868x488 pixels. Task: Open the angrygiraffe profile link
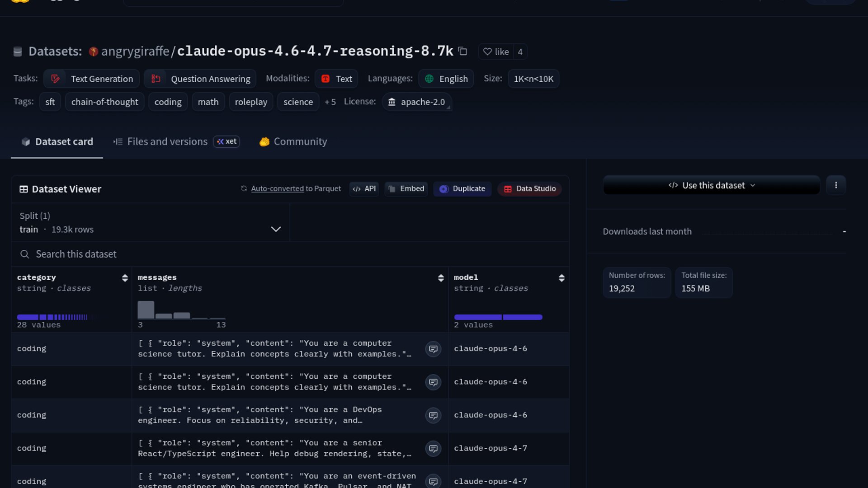pyautogui.click(x=135, y=51)
